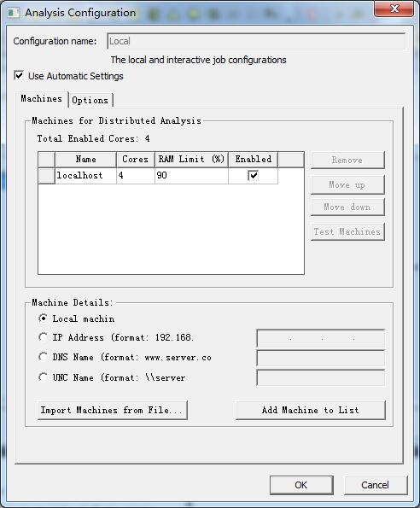Pick the UNC Name radio option
This screenshot has width=420, height=508.
pyautogui.click(x=43, y=377)
